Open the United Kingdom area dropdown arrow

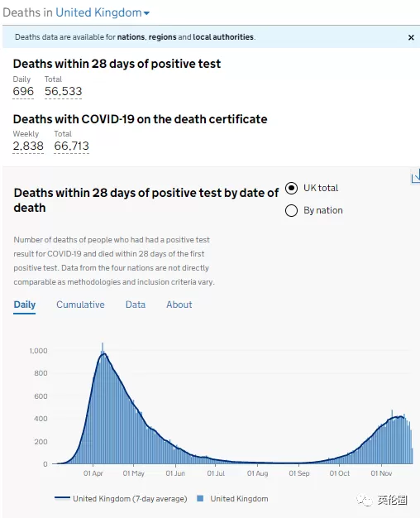pyautogui.click(x=146, y=13)
